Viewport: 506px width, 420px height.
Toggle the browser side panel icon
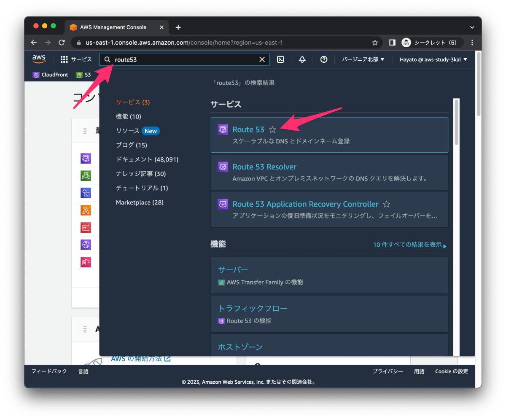pos(392,43)
